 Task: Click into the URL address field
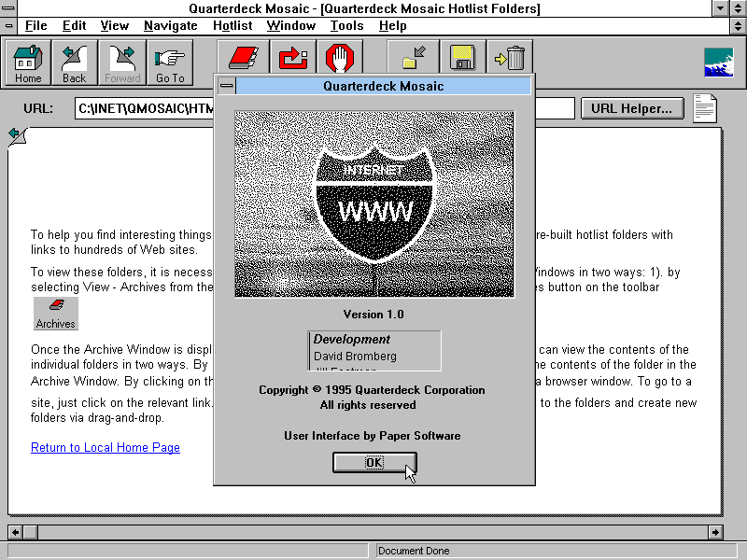click(324, 108)
